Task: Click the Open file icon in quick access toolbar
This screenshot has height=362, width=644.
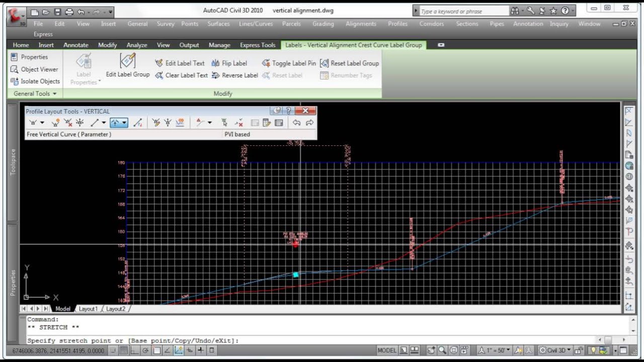Action: 46,12
